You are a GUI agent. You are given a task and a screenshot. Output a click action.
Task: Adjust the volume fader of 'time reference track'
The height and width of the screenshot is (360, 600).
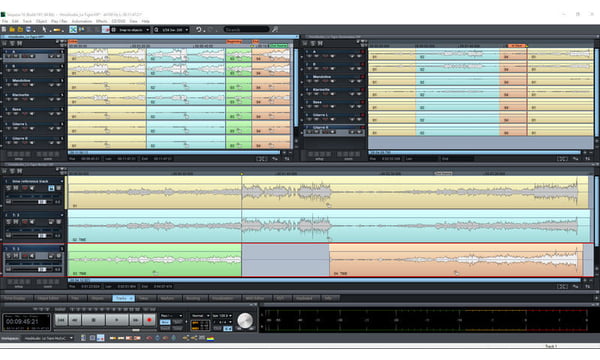click(x=42, y=202)
